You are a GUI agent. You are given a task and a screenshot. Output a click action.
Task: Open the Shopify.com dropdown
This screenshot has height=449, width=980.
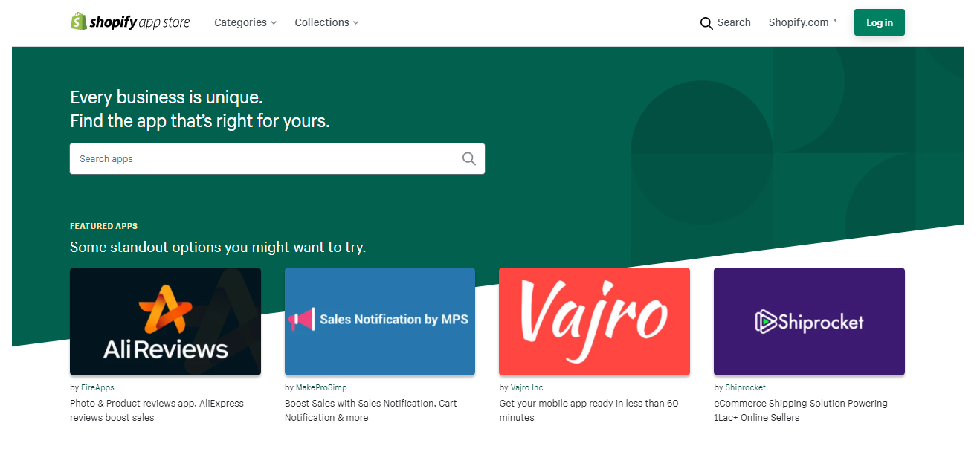tap(803, 22)
